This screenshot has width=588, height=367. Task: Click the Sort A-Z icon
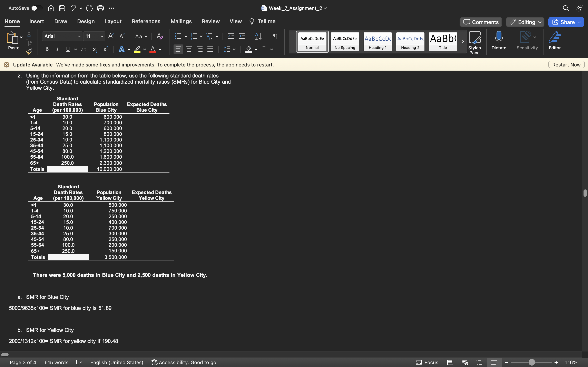258,36
